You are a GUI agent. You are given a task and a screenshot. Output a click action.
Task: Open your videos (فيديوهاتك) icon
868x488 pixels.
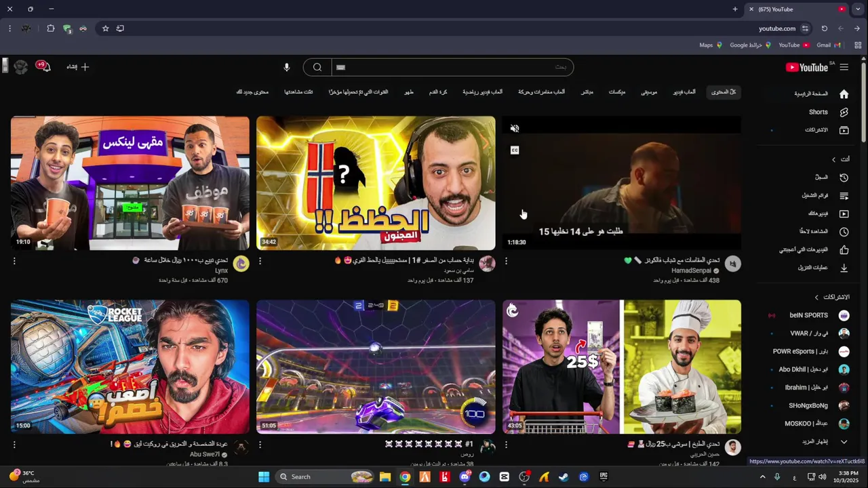pos(844,213)
